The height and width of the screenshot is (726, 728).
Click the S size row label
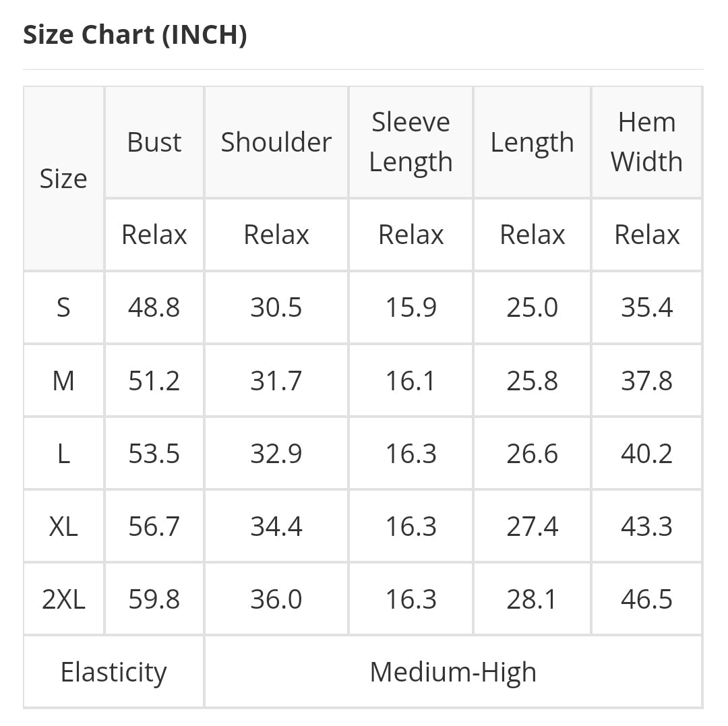[x=63, y=307]
